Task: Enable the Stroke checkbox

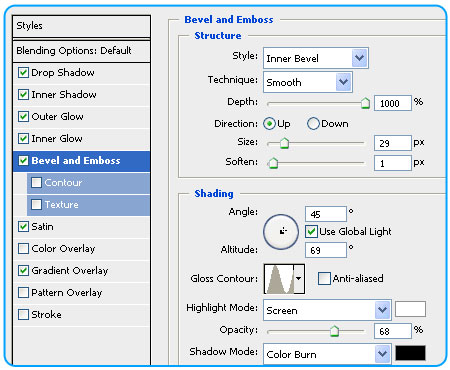Action: [x=23, y=314]
